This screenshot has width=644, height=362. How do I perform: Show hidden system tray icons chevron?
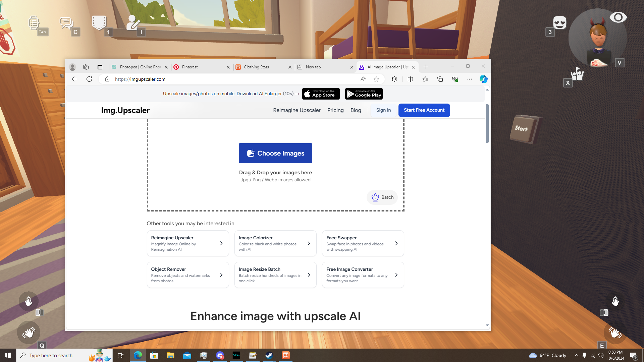pyautogui.click(x=576, y=355)
